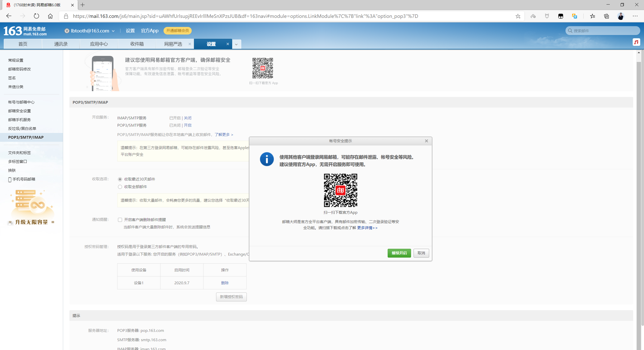The width and height of the screenshot is (644, 350).
Task: Click the translate extension icon
Action: [574, 16]
